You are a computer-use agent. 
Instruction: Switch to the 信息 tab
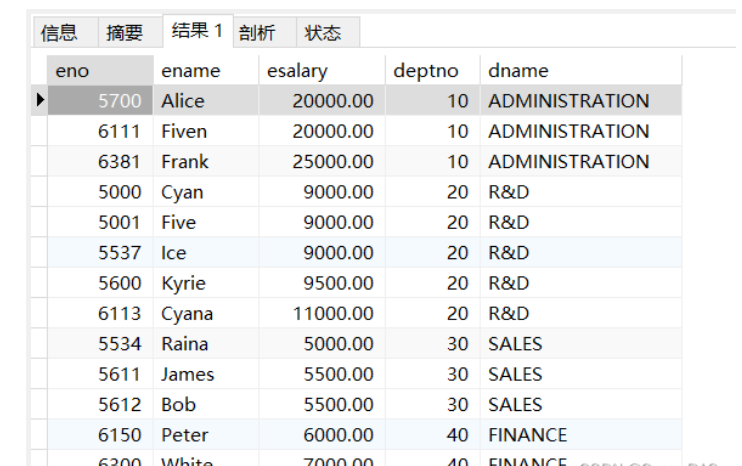click(59, 33)
